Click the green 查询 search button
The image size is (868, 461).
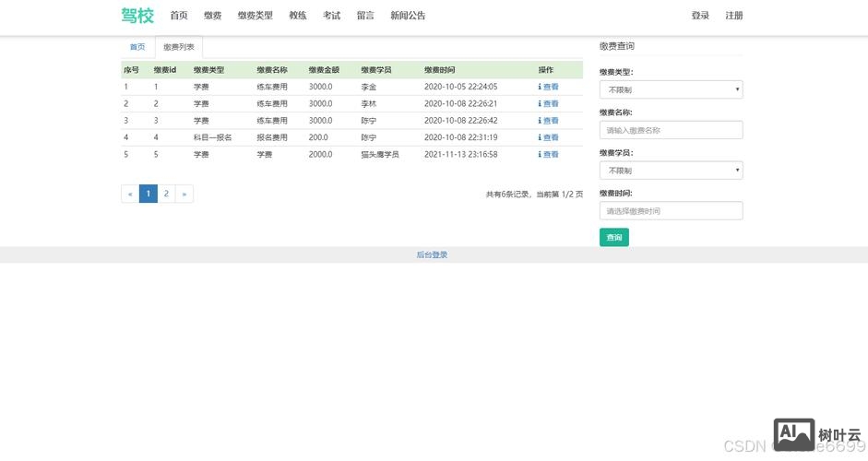tap(614, 238)
